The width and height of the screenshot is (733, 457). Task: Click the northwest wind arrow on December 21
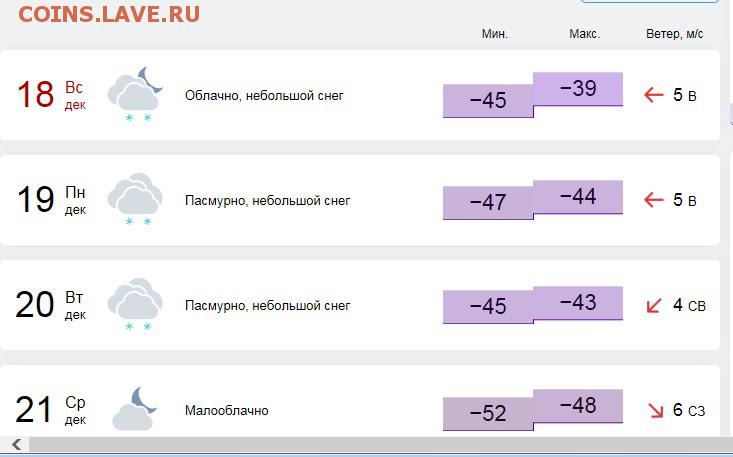656,410
